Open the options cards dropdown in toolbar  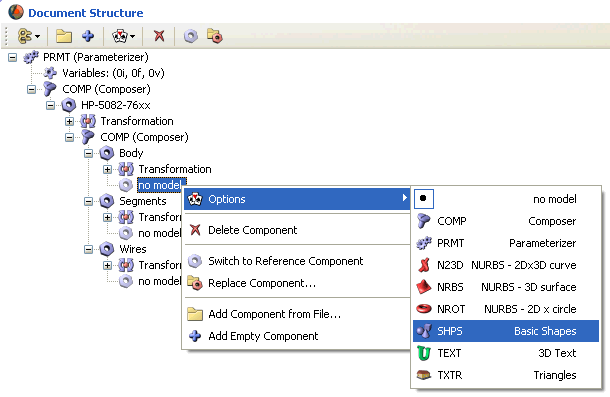point(123,36)
